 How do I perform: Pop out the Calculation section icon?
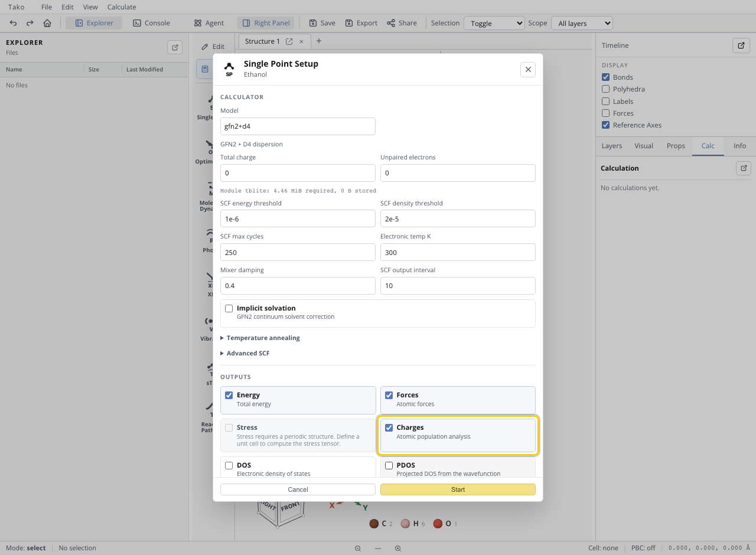743,168
